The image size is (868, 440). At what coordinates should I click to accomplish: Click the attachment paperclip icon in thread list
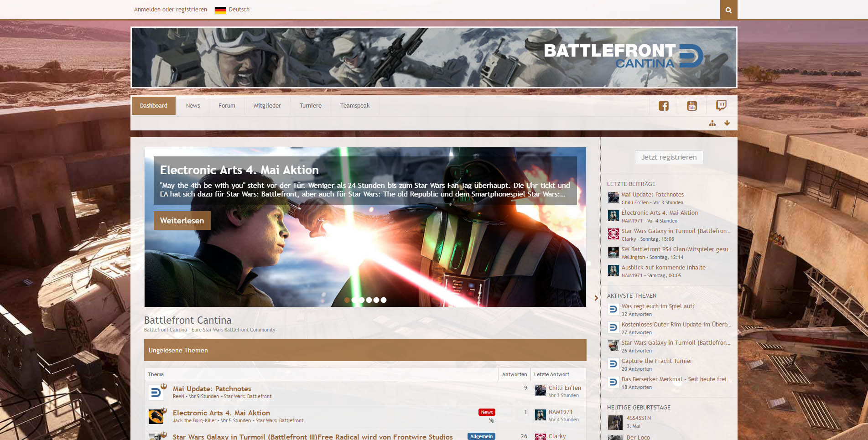(x=492, y=420)
